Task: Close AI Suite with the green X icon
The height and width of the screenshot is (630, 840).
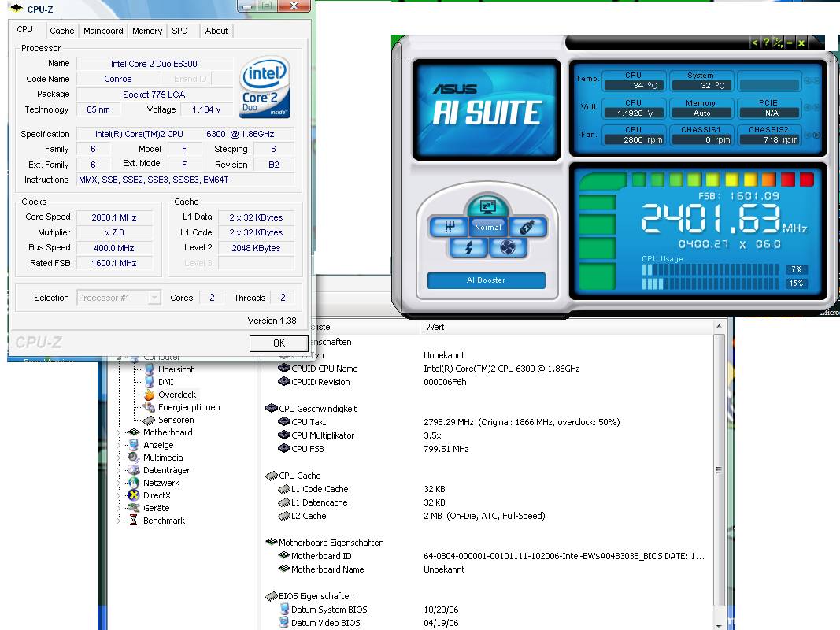Action: (x=801, y=43)
